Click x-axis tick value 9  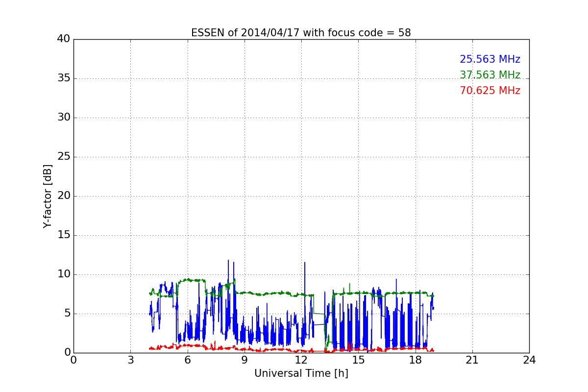pyautogui.click(x=245, y=360)
